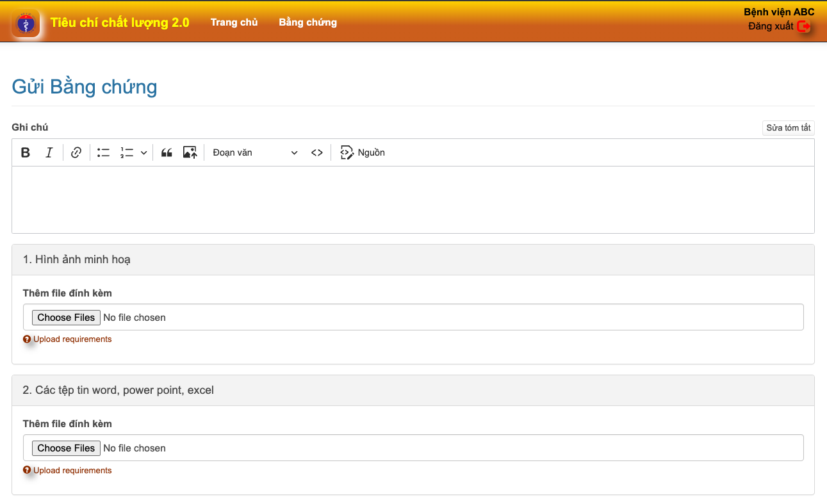Go to Trang chủ menu item
The width and height of the screenshot is (827, 504).
tap(234, 22)
